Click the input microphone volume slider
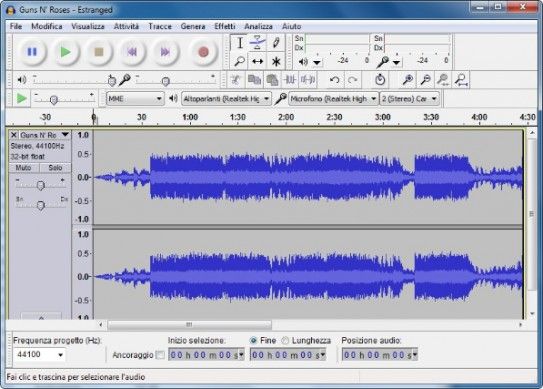Image resolution: width=543 pixels, height=389 pixels. [x=175, y=80]
